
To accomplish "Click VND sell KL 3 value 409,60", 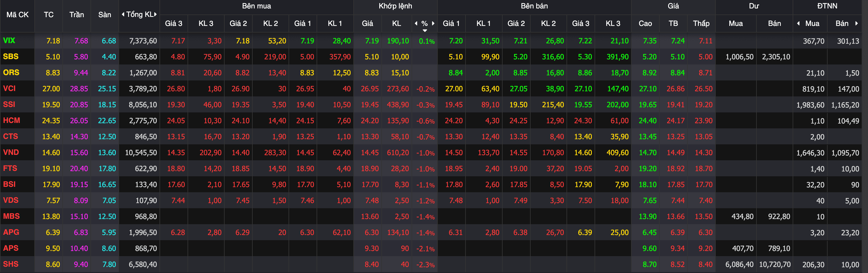I will pyautogui.click(x=618, y=153).
